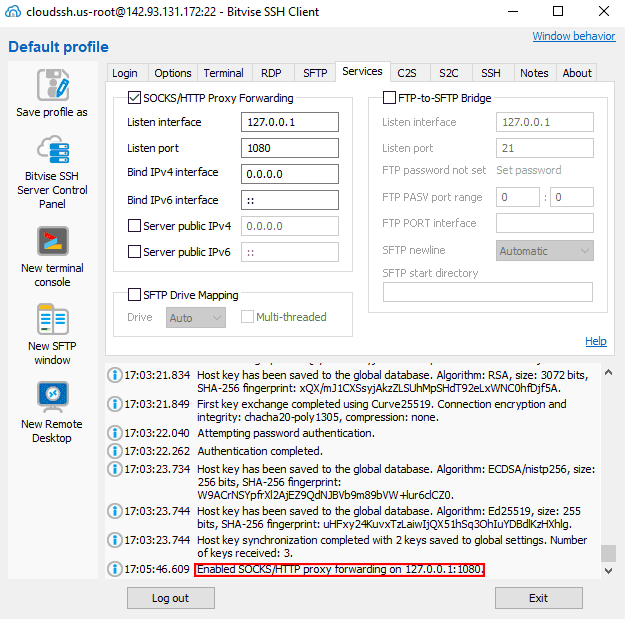Viewport: 625px width, 619px height.
Task: Click the Bitvise cloud icon in title bar
Action: (13, 12)
